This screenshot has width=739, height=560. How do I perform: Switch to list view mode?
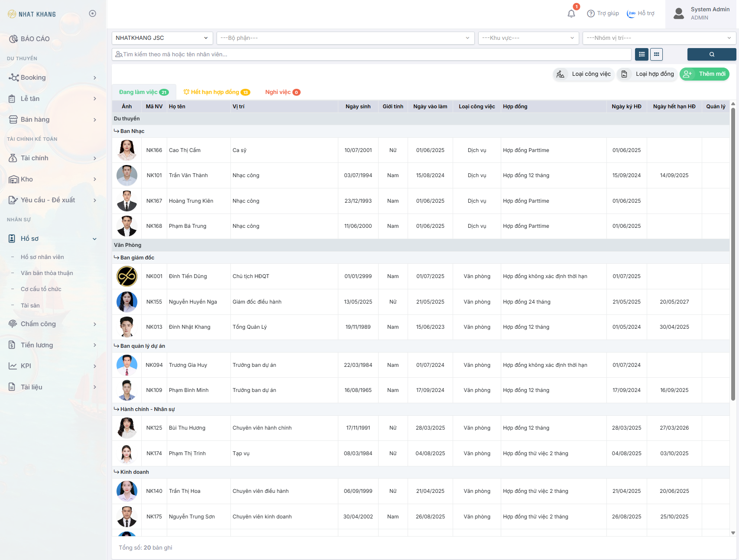coord(642,55)
